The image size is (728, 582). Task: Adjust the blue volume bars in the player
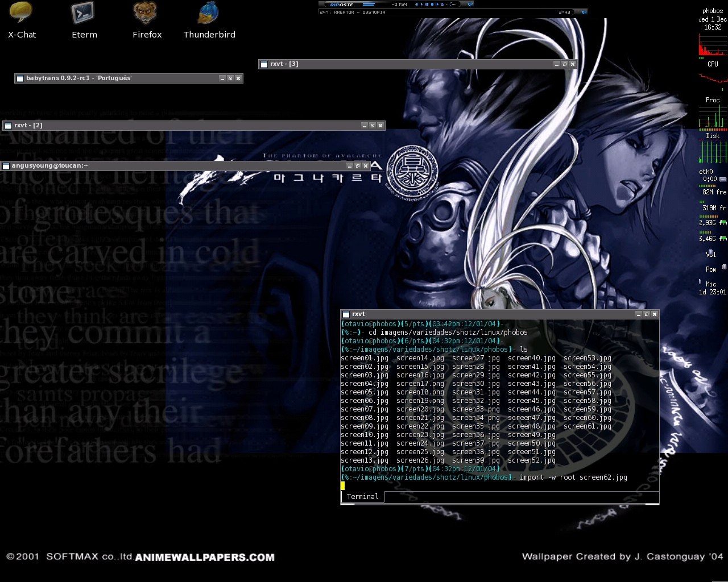369,4
